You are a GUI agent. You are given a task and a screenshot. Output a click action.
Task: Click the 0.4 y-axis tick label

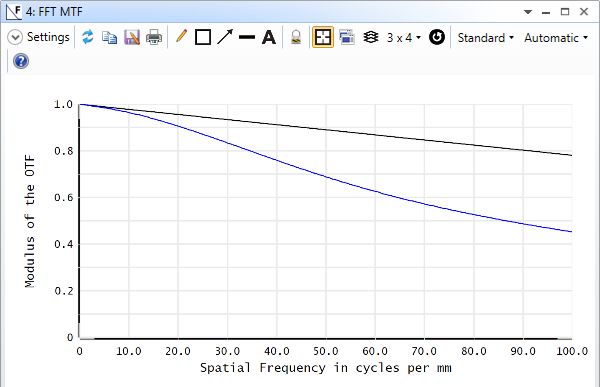64,244
